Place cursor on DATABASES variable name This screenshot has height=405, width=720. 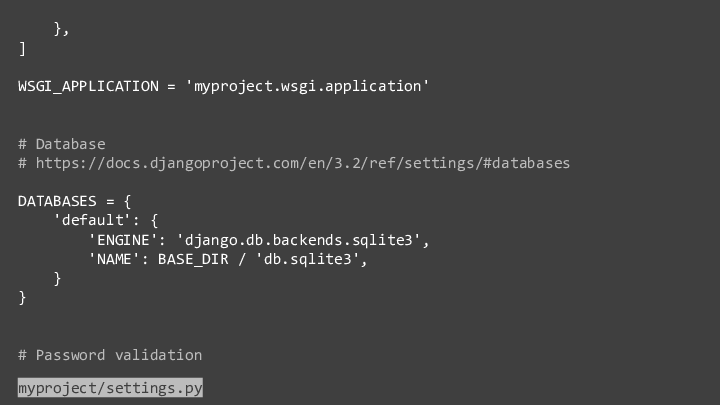coord(57,202)
